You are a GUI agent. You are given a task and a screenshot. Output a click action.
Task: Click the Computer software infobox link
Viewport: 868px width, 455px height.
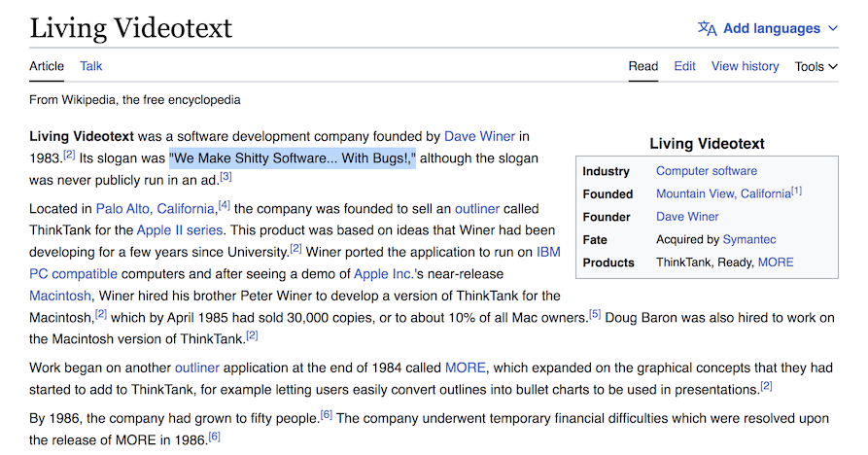706,171
